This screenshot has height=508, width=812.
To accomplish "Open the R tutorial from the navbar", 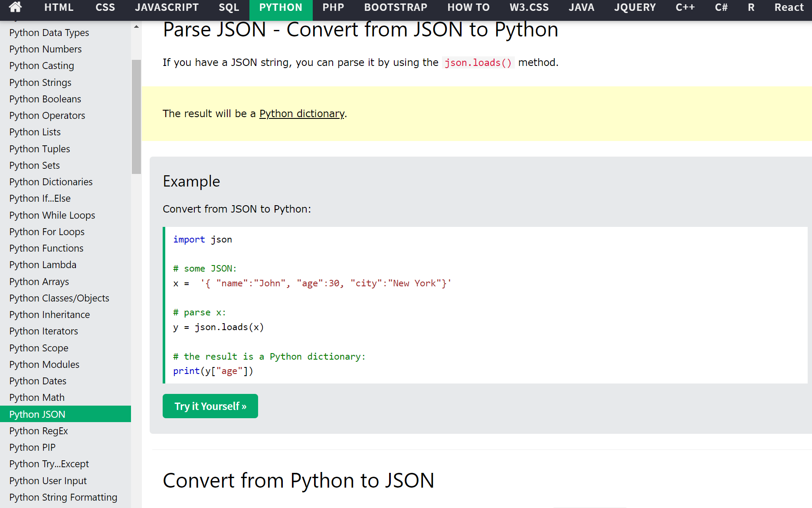I will pos(751,7).
